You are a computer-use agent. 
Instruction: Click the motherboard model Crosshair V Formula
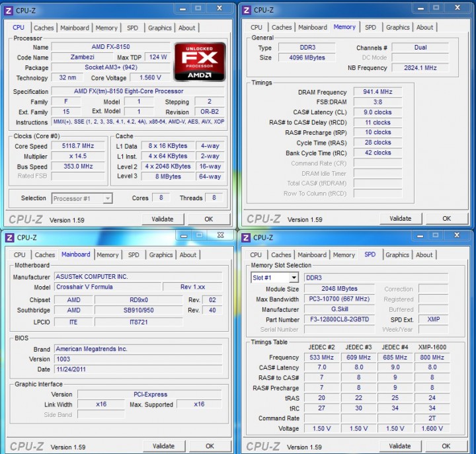coord(108,287)
